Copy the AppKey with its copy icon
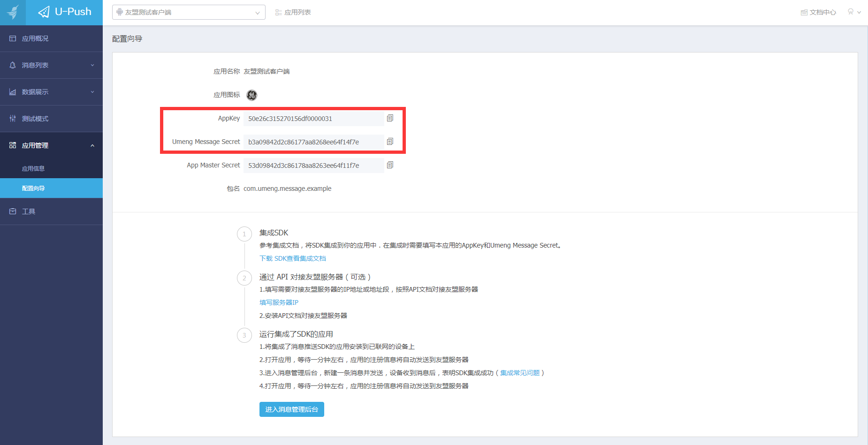 click(x=390, y=118)
